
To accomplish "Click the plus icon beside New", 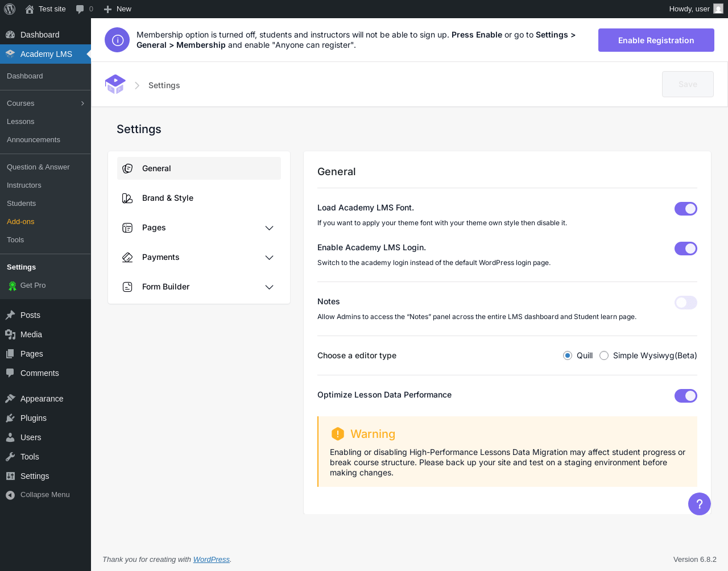I will tap(107, 9).
